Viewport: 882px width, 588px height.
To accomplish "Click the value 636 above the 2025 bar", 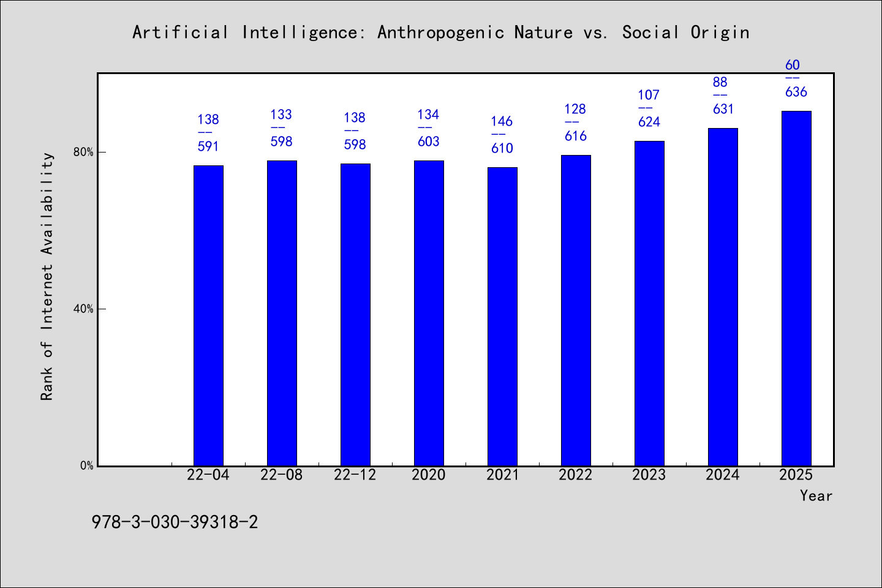I will point(796,92).
